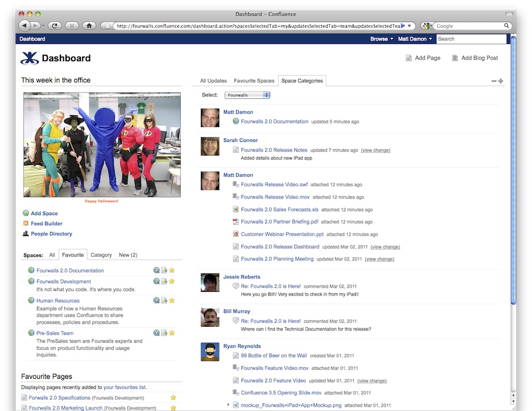
Task: Click browse-space icon for Fourwalls 2.0 Documentation
Action: click(156, 271)
